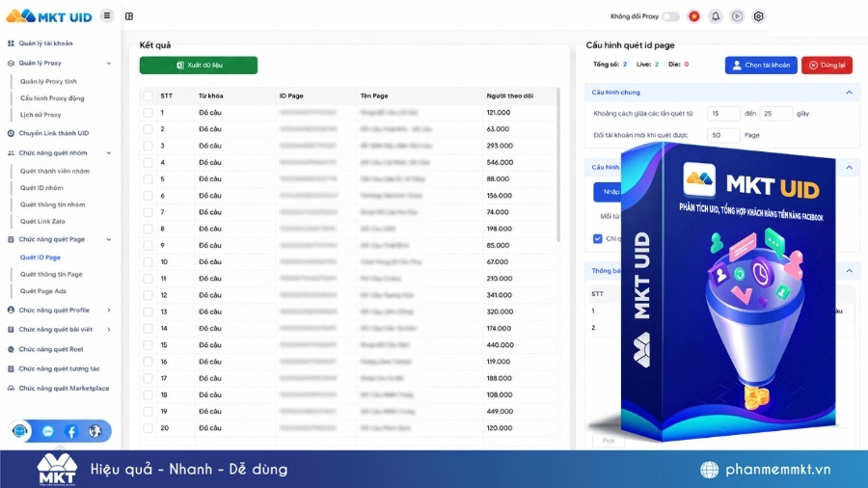Screen dimensions: 868x488
Task: Expand the Chức năng quét bài viết chevron
Action: [x=108, y=330]
